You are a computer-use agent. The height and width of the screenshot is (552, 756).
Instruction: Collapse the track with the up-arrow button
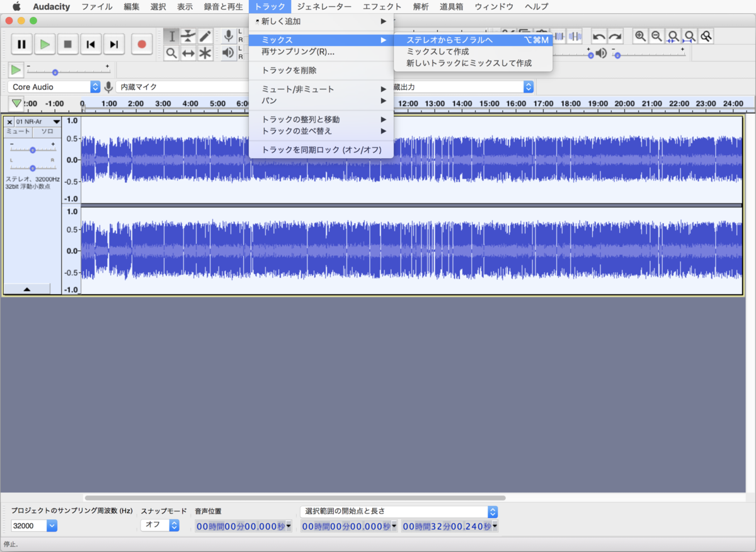click(27, 289)
